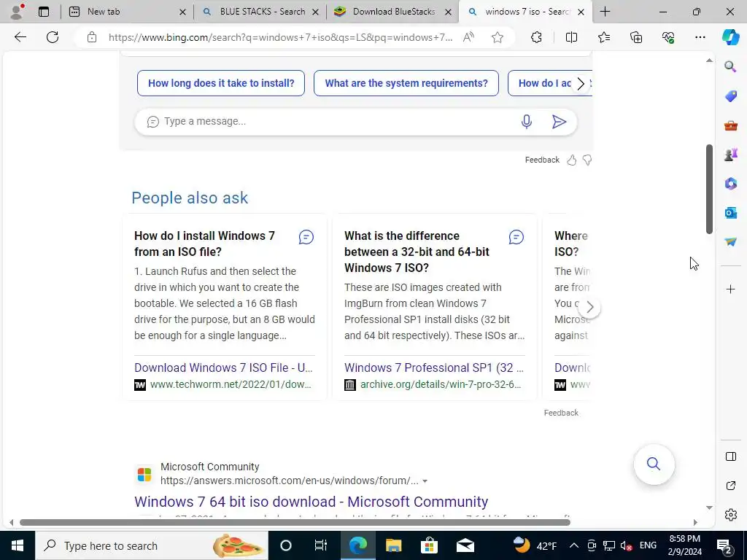The image size is (747, 560).
Task: Open the Windows Start menu
Action: pyautogui.click(x=18, y=545)
